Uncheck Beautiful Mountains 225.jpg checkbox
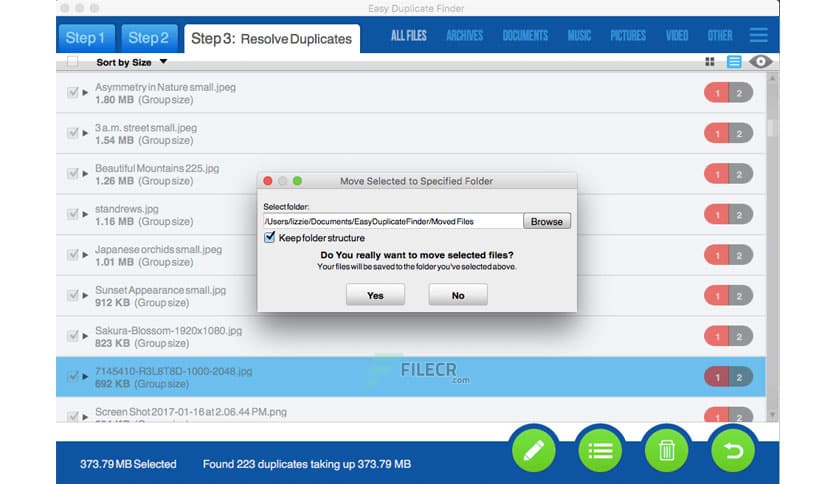The width and height of the screenshot is (836, 484). [73, 173]
